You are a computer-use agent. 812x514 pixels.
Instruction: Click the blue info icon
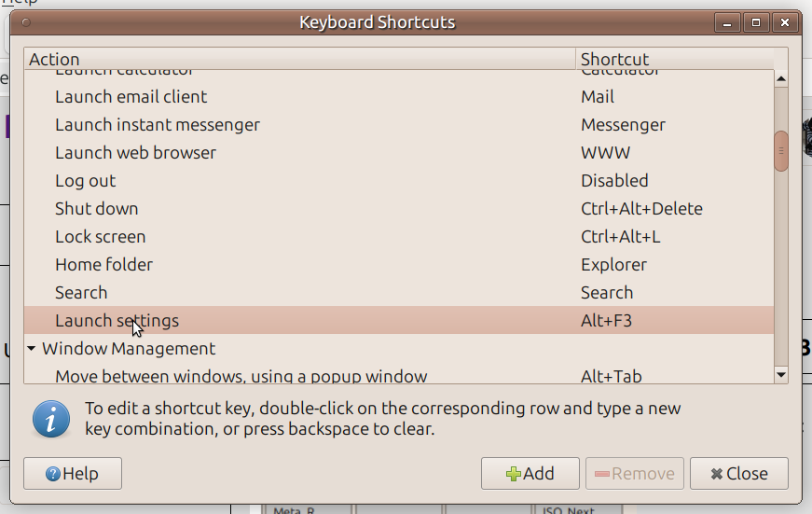click(51, 420)
